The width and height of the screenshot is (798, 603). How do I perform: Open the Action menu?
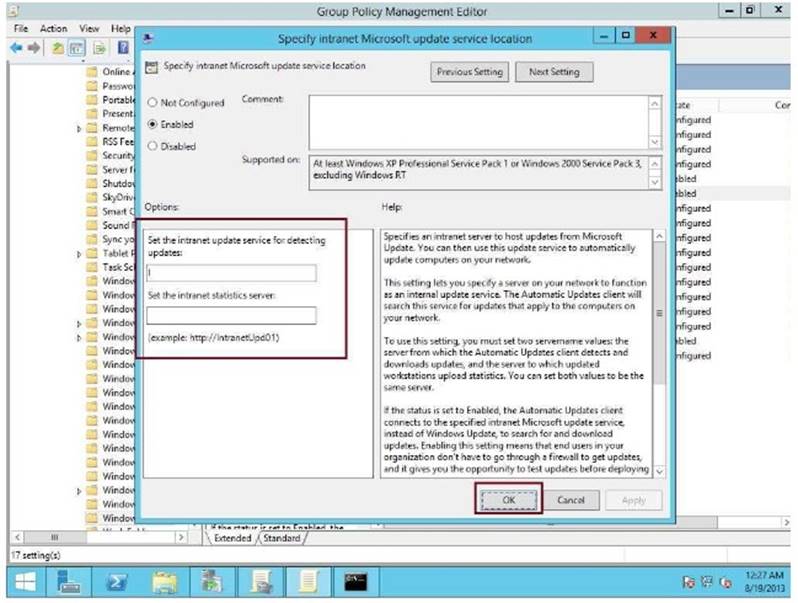[x=54, y=29]
